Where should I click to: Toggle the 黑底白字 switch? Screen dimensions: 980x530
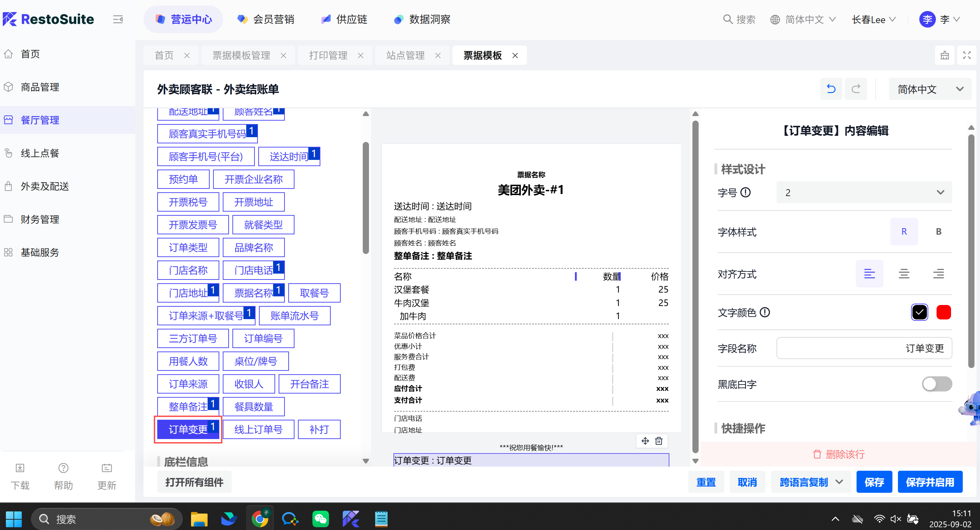coord(936,384)
